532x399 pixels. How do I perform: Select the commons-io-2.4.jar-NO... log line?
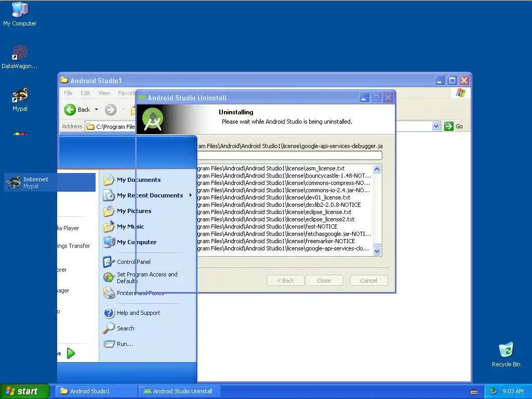pyautogui.click(x=284, y=190)
